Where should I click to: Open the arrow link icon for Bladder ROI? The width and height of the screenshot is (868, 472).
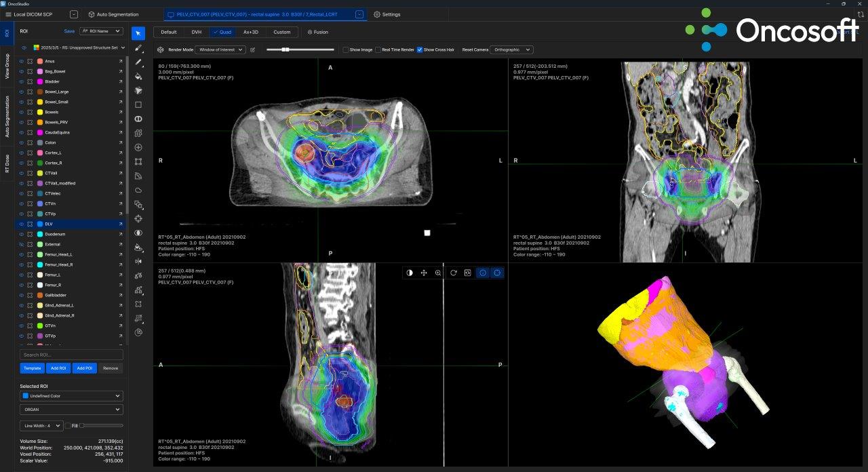click(121, 81)
